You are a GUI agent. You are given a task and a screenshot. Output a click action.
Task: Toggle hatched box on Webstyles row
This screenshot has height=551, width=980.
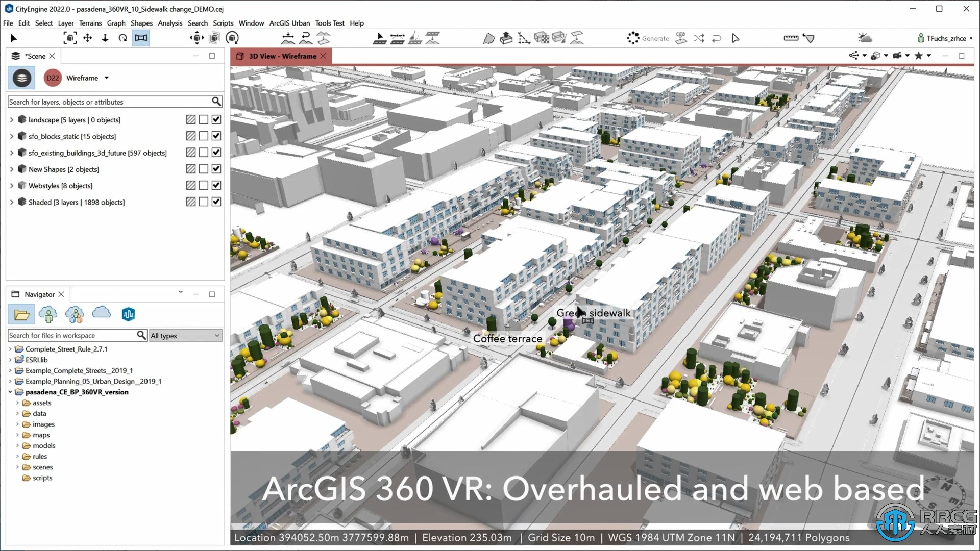pyautogui.click(x=191, y=185)
